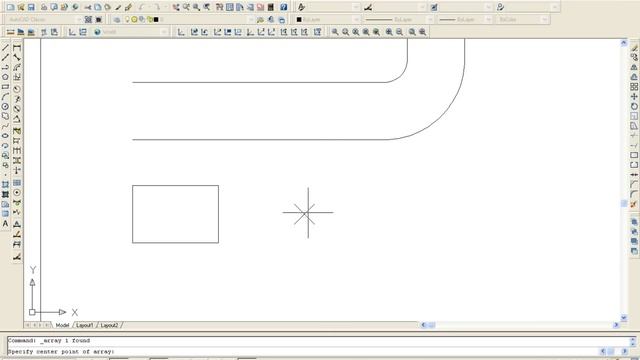Expand the Text Style dropdown
The height and width of the screenshot is (360, 640).
point(356,7)
